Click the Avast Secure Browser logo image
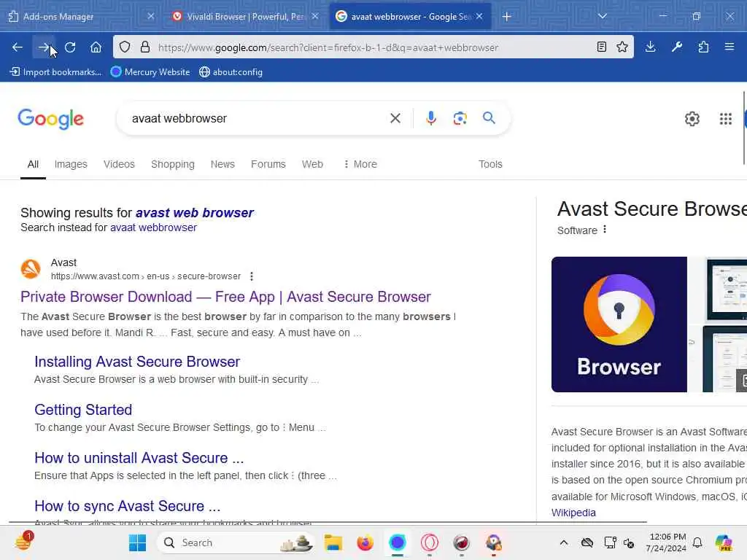The image size is (747, 560). pos(619,324)
